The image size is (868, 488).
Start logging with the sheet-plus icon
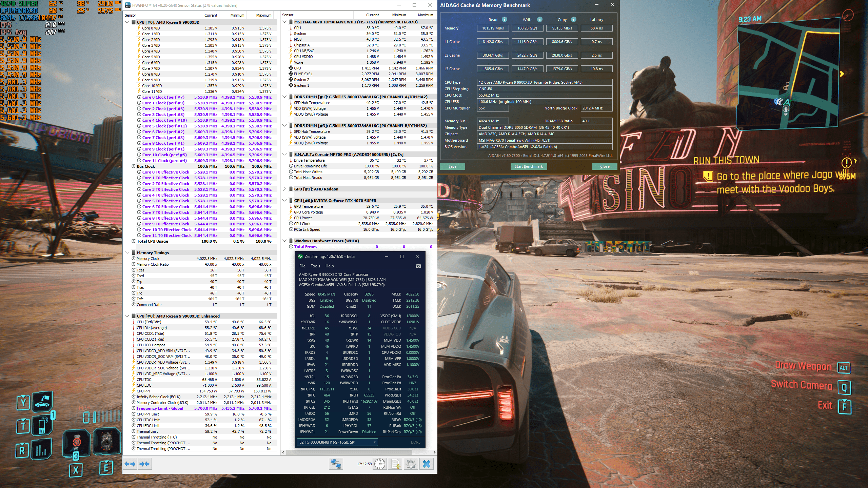395,464
